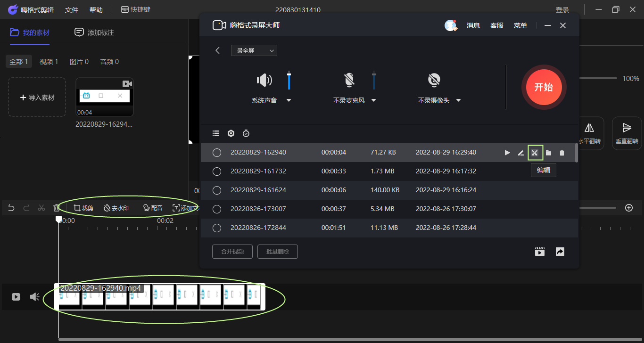Expand the 不录摄像头 dropdown arrow
This screenshot has width=644, height=343.
pos(458,100)
